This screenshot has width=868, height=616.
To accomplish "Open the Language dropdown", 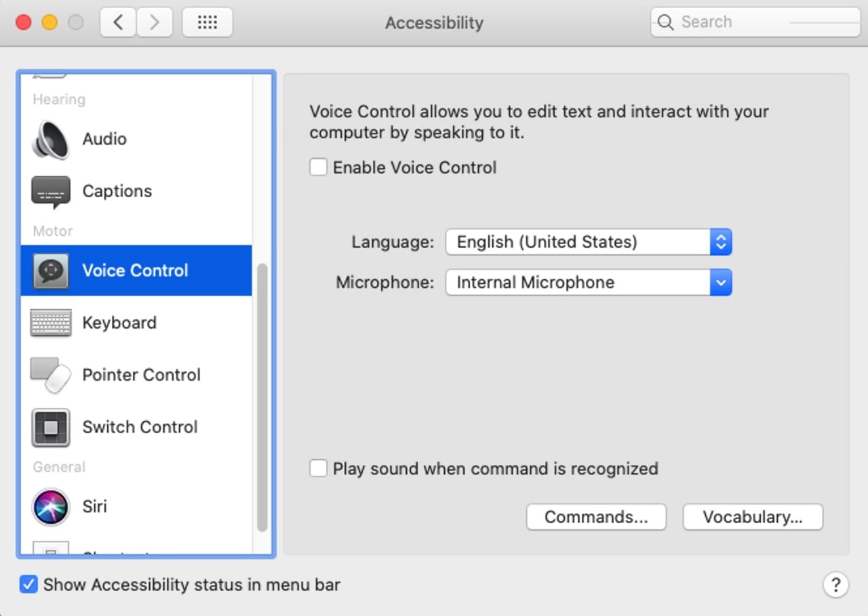I will point(588,242).
